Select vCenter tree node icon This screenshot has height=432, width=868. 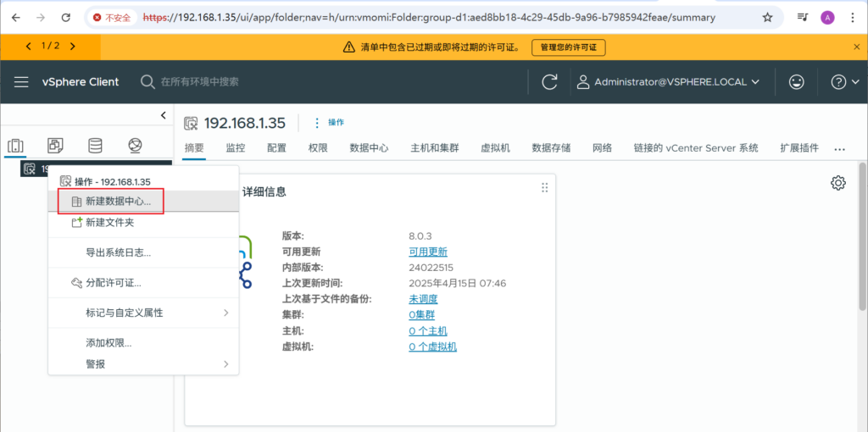(x=30, y=169)
